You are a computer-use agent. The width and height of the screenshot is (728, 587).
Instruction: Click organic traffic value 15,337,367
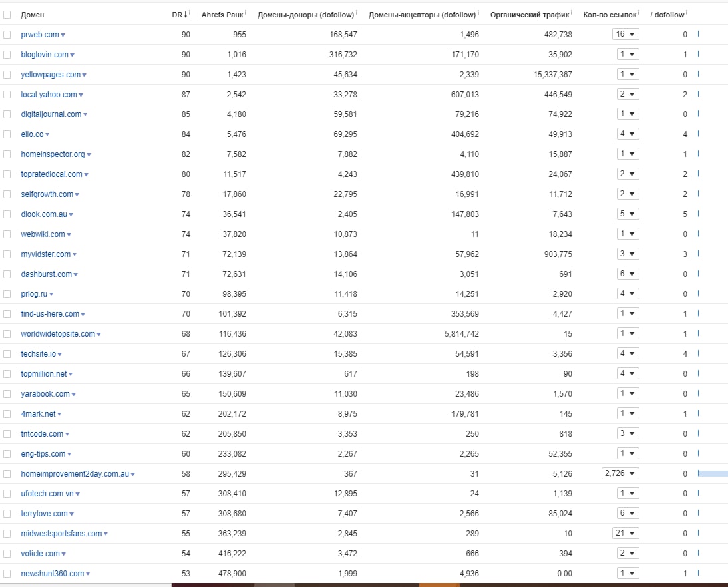click(552, 75)
